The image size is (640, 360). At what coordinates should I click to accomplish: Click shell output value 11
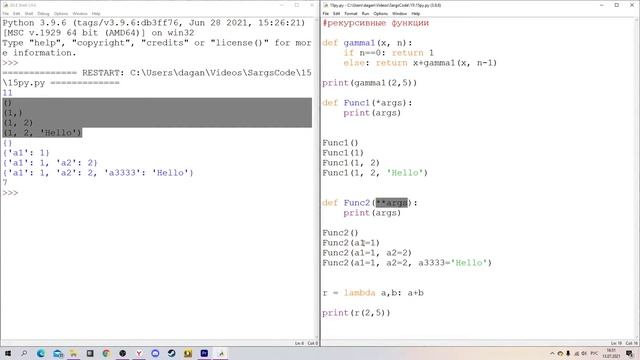tap(7, 93)
